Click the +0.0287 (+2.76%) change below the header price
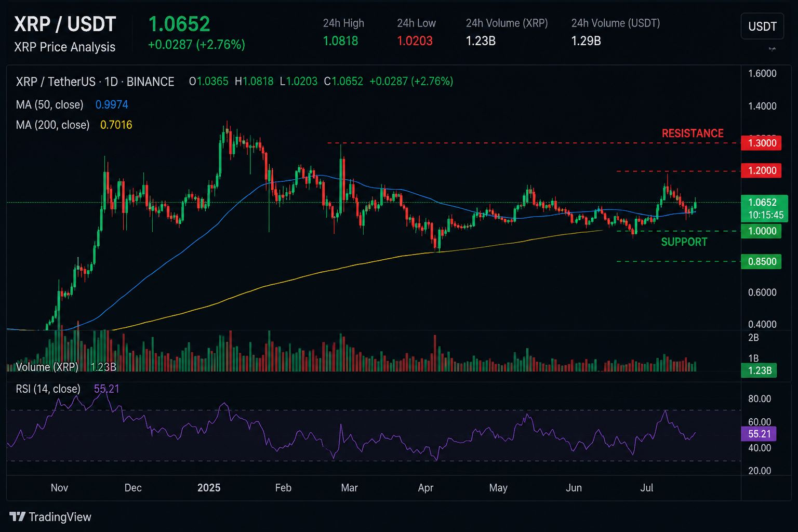 (196, 45)
